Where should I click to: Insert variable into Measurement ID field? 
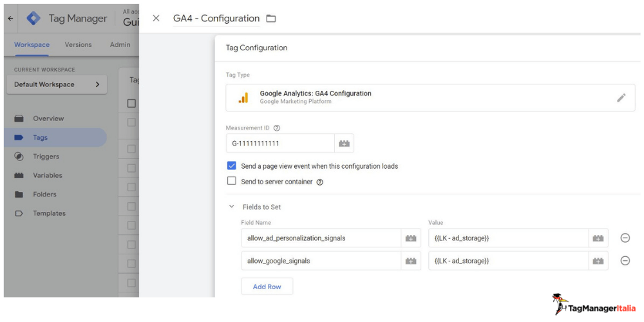tap(344, 144)
